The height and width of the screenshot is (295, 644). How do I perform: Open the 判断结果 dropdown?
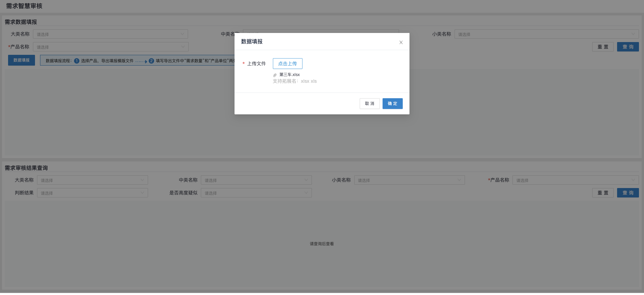pyautogui.click(x=93, y=193)
